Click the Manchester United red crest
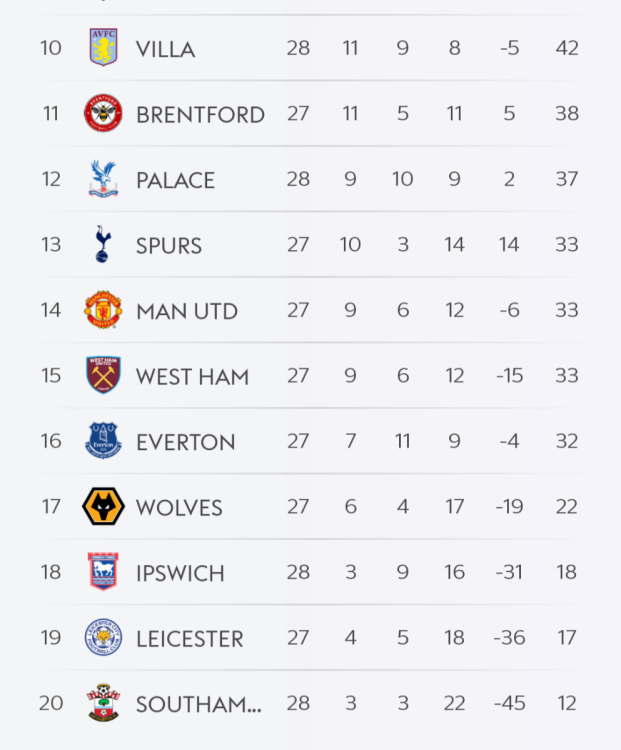The width and height of the screenshot is (621, 750). [102, 310]
